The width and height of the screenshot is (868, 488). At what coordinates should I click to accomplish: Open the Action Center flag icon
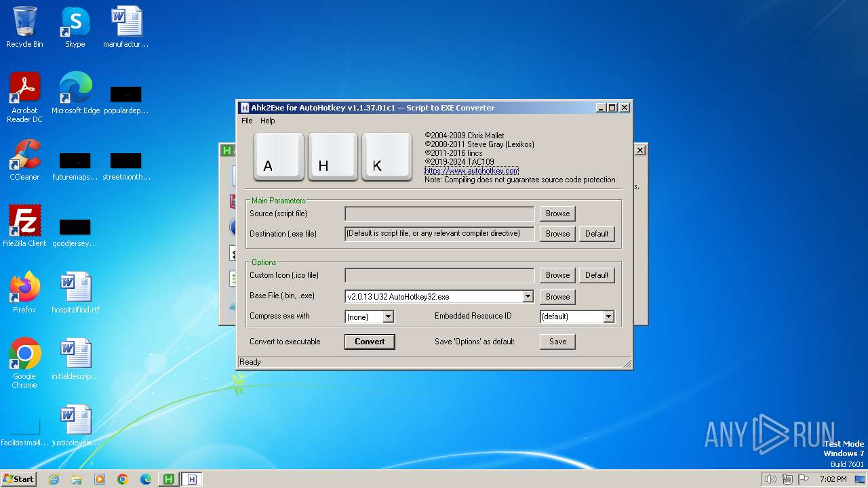pyautogui.click(x=804, y=479)
